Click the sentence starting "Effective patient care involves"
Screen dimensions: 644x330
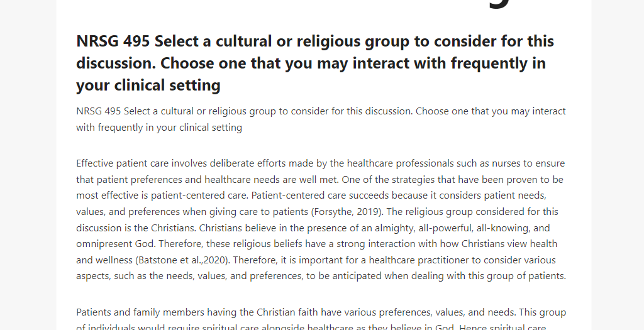[320, 172]
